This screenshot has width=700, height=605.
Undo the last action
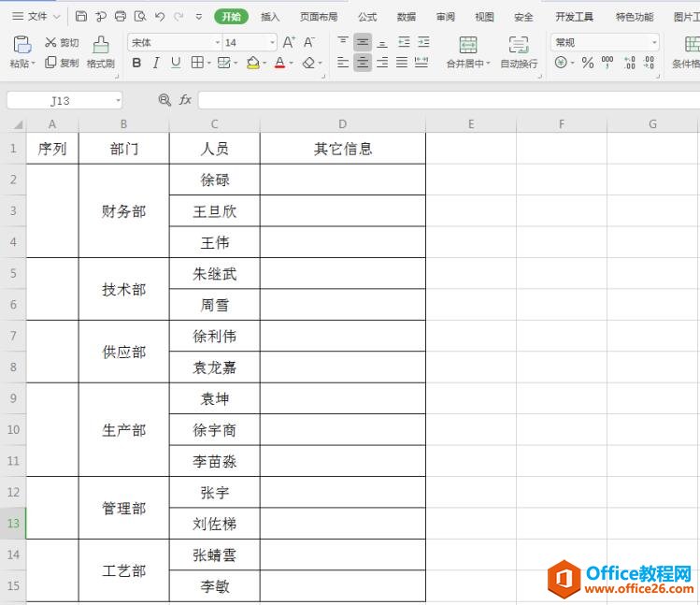click(160, 17)
